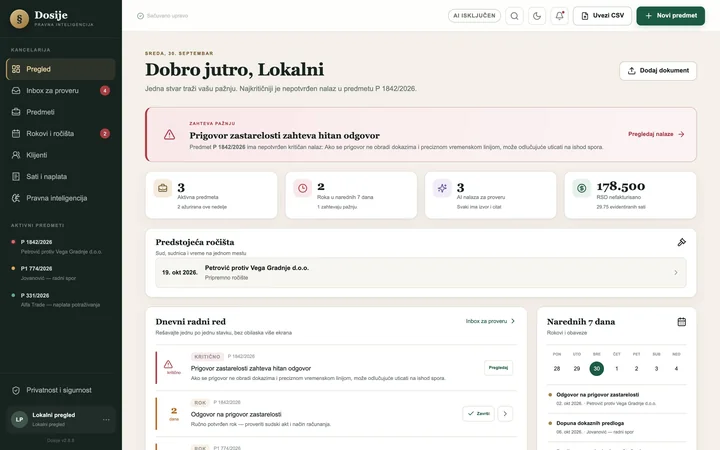Select day 3 in the week strip
This screenshot has width=720, height=450.
pos(656,369)
